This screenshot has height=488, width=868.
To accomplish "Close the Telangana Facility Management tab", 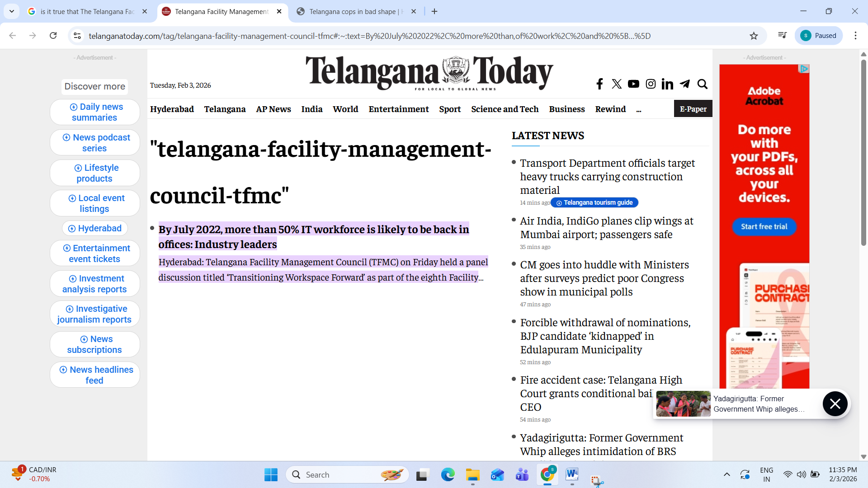I will tap(279, 11).
